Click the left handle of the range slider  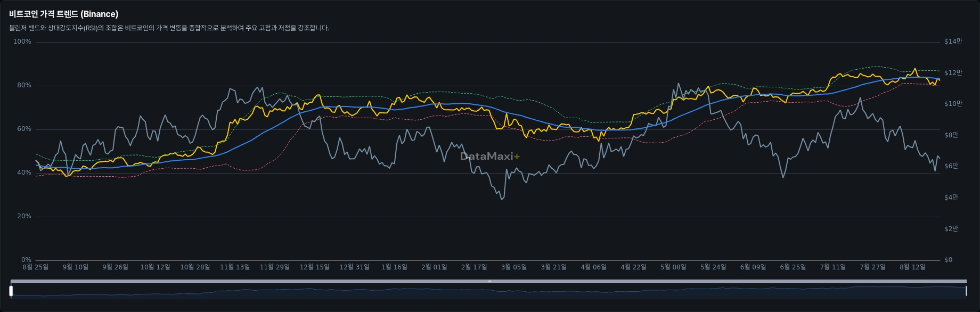coord(11,291)
